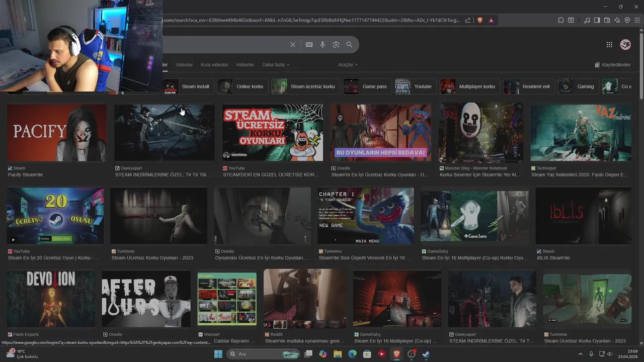
Task: Expand the 'Araçlar' tools dropdown
Action: (x=348, y=65)
